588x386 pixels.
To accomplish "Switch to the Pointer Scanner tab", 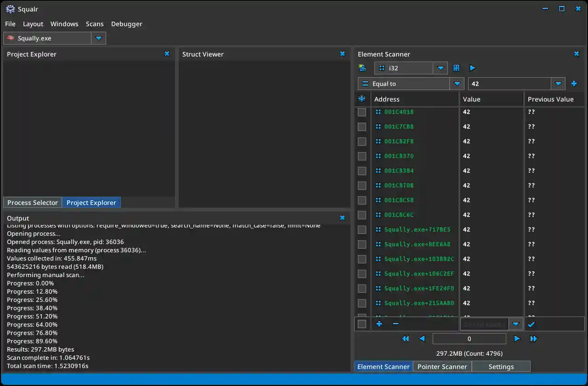I will 442,367.
